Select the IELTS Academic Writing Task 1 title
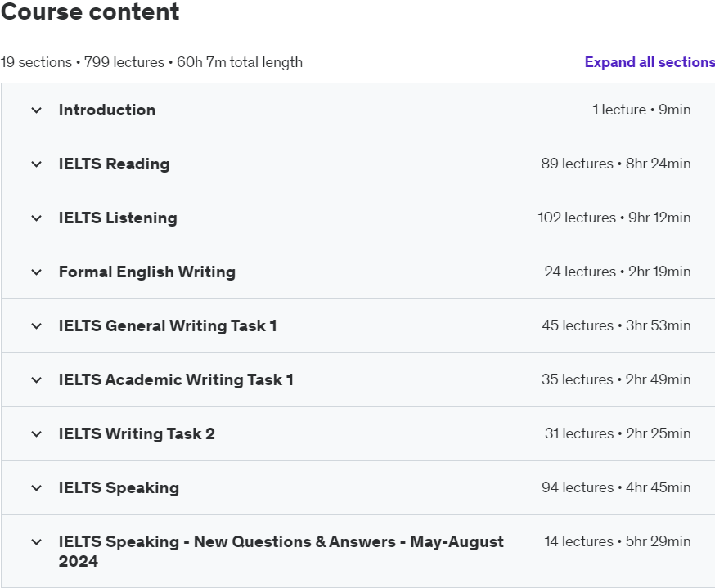 click(x=176, y=379)
